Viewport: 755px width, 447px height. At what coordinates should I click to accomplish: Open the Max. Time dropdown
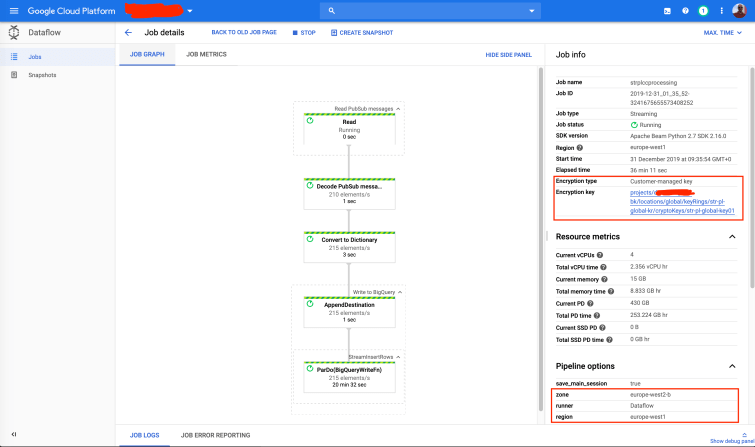pyautogui.click(x=723, y=33)
